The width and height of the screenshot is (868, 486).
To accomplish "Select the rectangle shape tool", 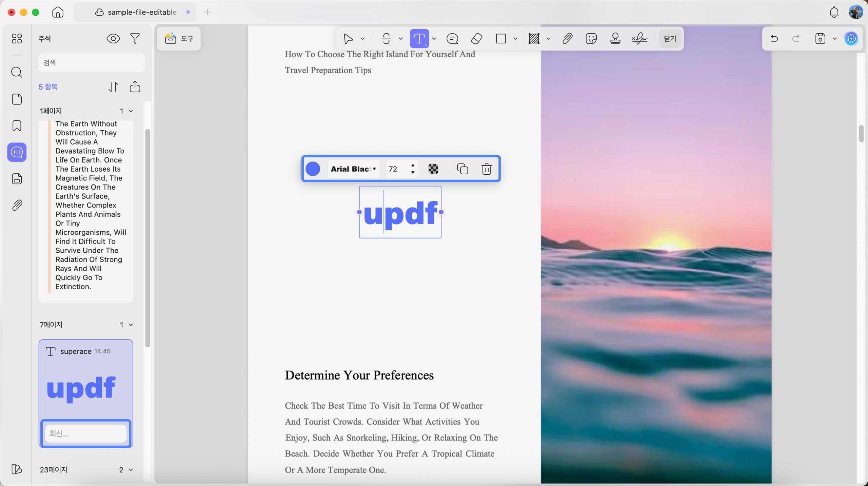I will point(501,39).
